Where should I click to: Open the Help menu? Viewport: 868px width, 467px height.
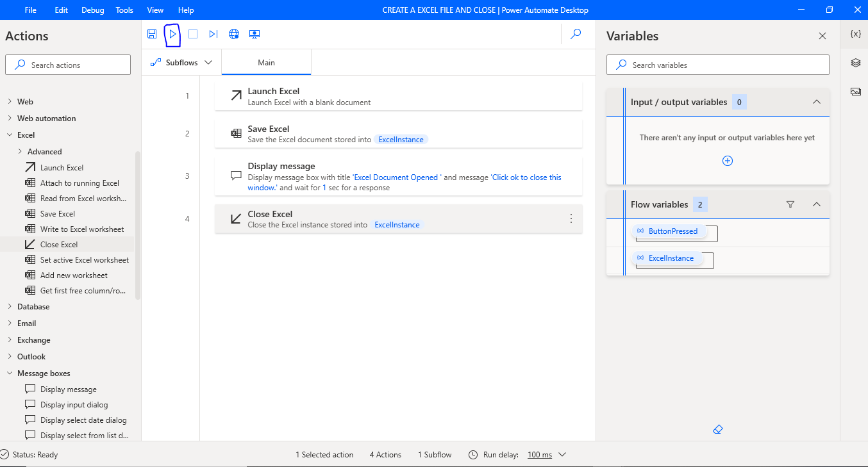186,10
